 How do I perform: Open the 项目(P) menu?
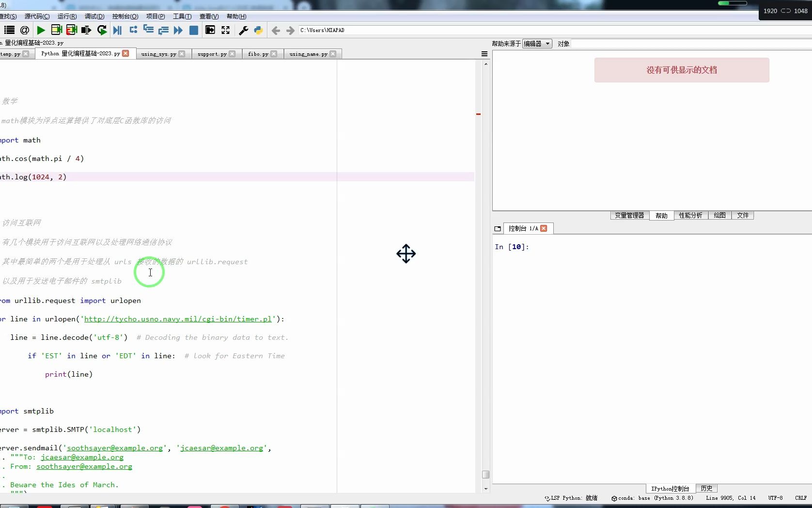point(156,16)
